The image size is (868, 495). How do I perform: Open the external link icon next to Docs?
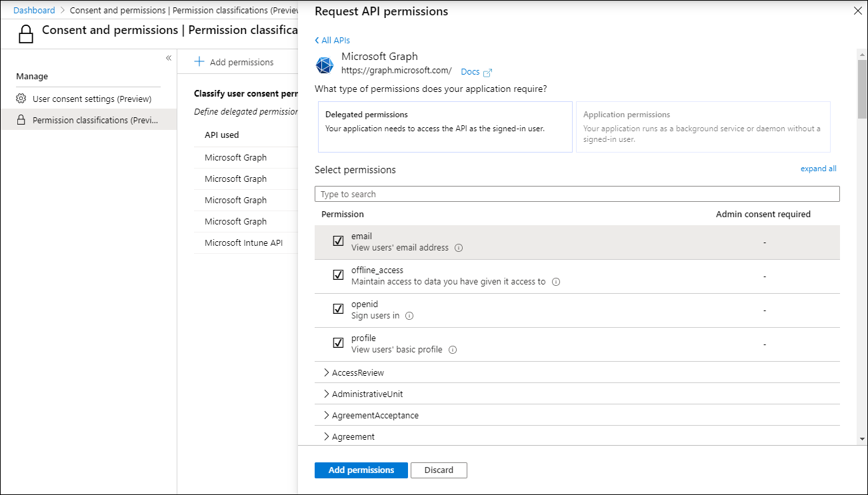(x=487, y=72)
